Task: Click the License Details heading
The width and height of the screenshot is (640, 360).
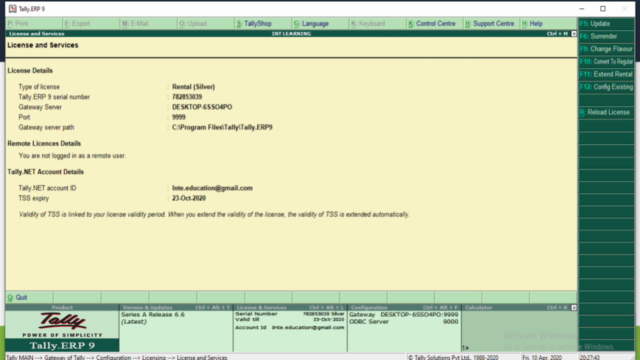Action: 30,71
